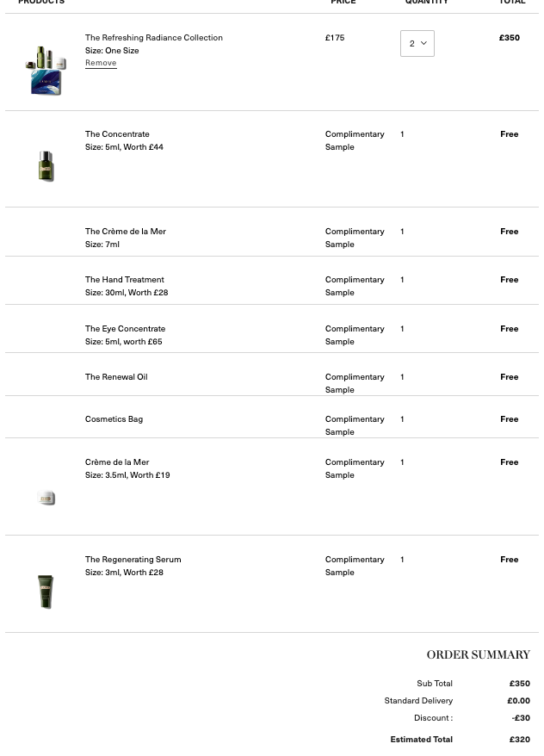Image resolution: width=544 pixels, height=756 pixels.
Task: Click the Standard Delivery label
Action: (x=418, y=701)
